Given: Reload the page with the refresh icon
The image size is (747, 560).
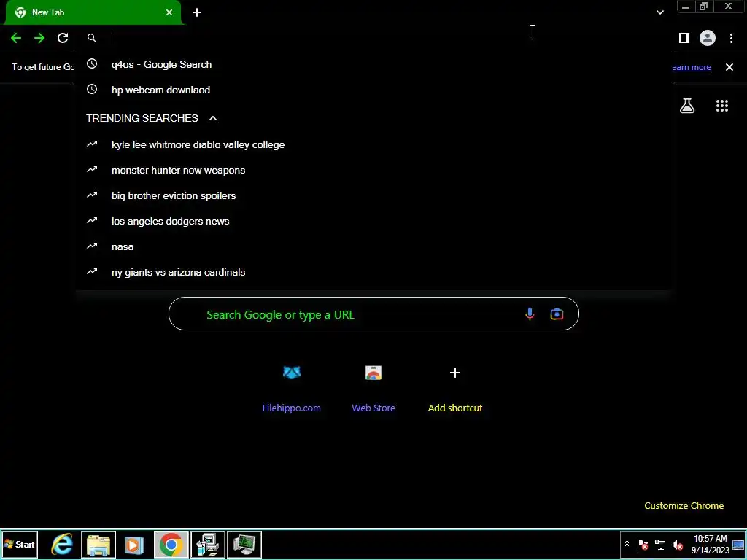Looking at the screenshot, I should coord(63,38).
